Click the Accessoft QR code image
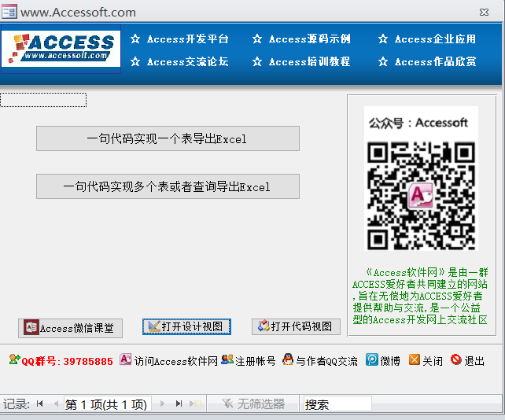 (421, 196)
